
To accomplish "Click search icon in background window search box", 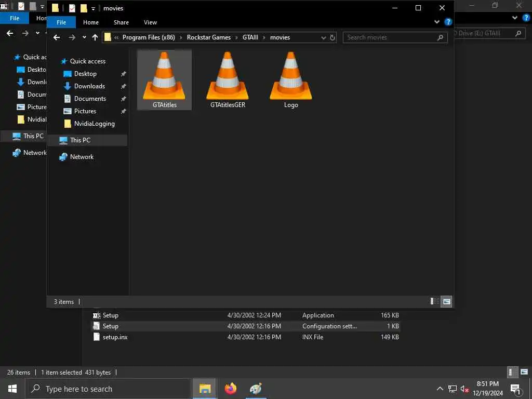I will point(518,33).
